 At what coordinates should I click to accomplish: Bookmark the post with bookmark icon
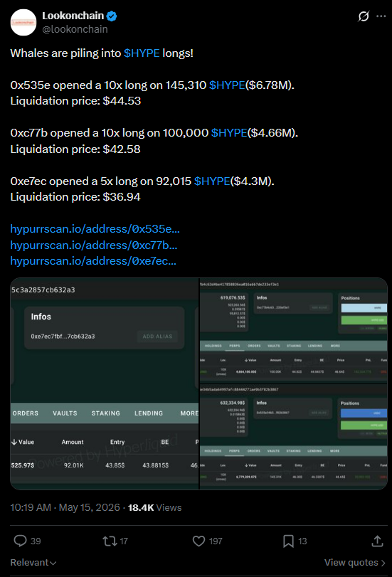tap(288, 541)
